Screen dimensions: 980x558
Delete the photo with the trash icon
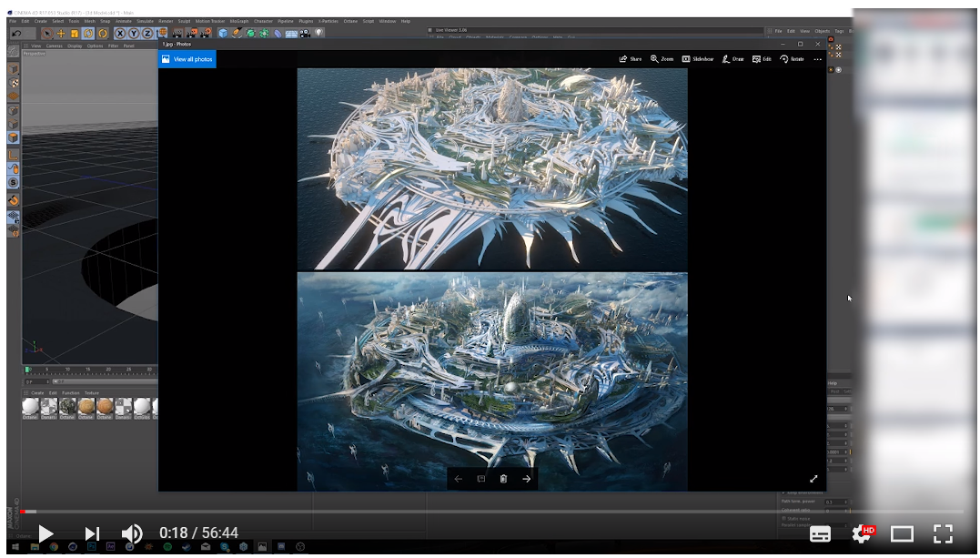pos(503,479)
